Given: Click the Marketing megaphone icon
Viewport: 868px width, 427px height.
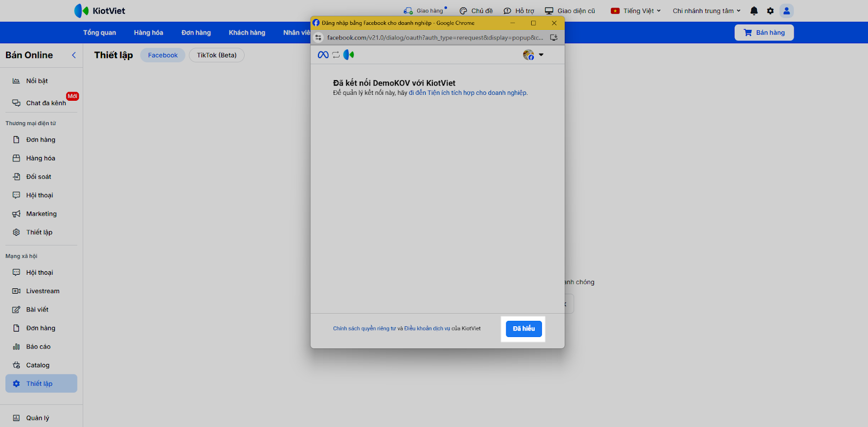Looking at the screenshot, I should click(16, 214).
